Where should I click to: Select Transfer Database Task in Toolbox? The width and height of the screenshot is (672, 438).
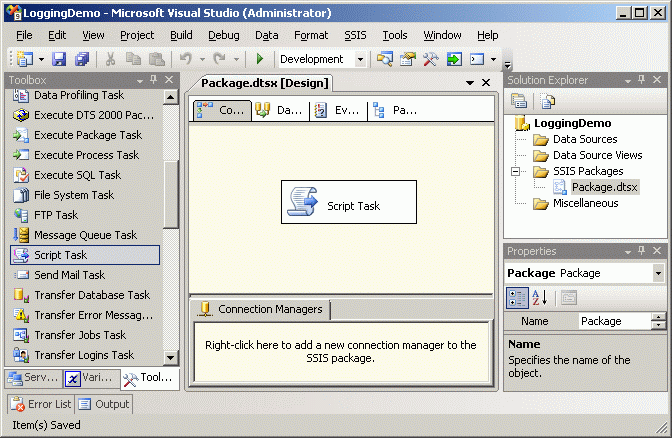pos(85,295)
